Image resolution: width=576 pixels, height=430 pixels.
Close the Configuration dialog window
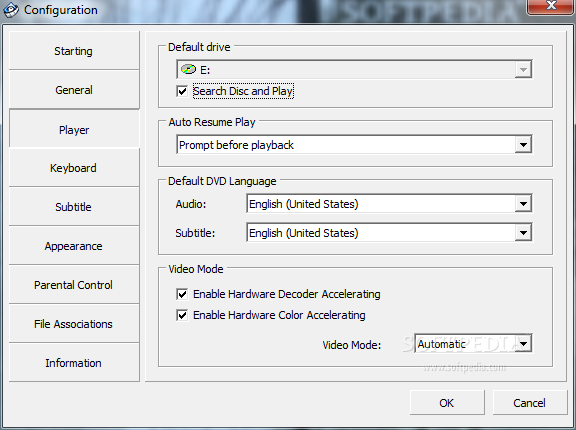[x=550, y=6]
